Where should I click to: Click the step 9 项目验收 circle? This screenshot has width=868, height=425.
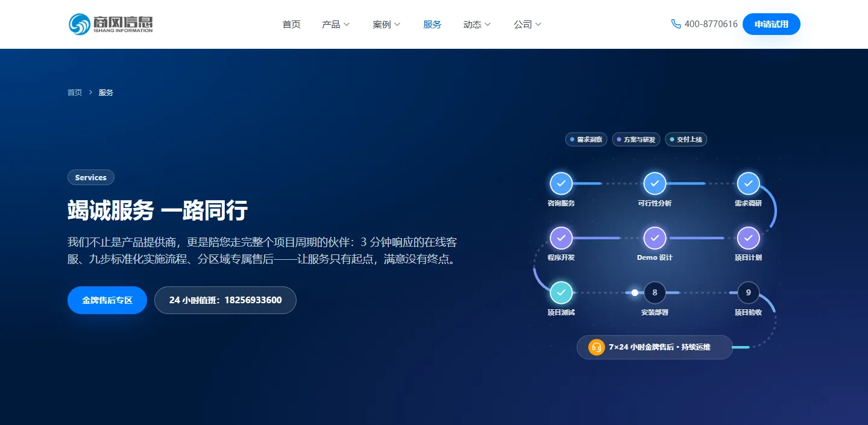[x=748, y=292]
